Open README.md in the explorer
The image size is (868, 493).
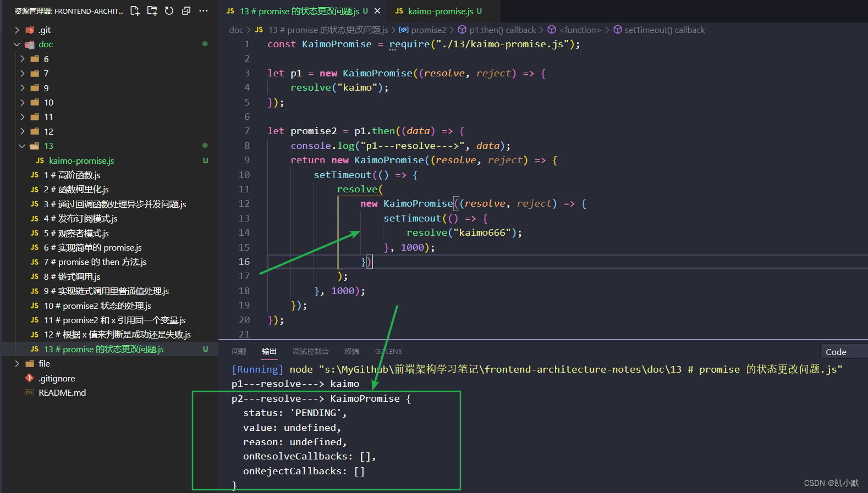62,393
